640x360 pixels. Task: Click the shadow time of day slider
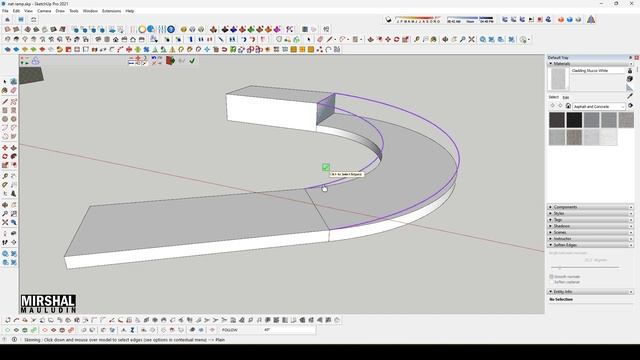(x=470, y=19)
